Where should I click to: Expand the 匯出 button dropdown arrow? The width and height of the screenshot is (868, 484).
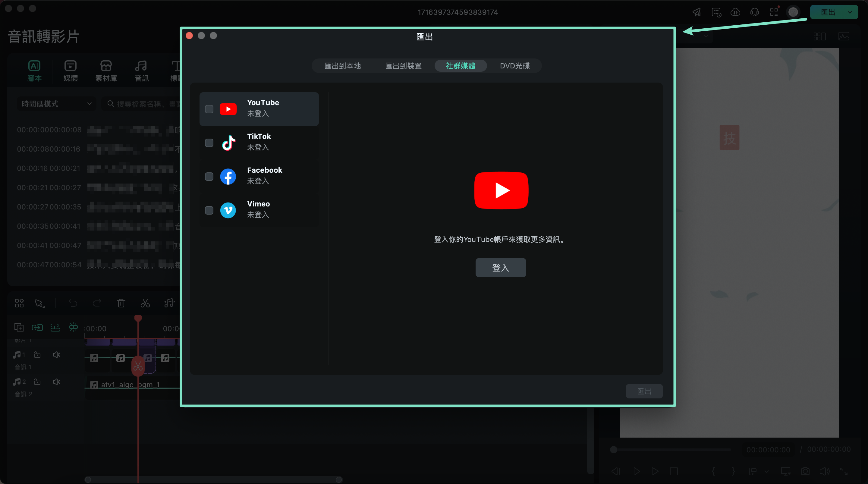[x=850, y=12]
